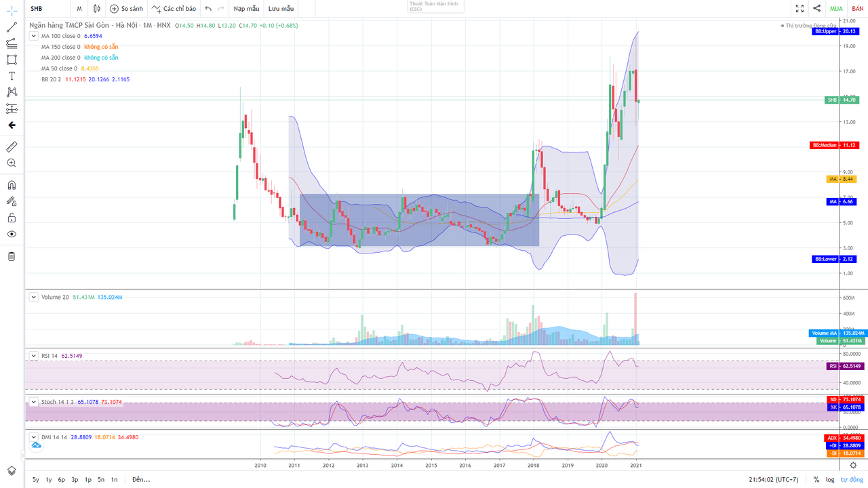Toggle lock all drawing tools
This screenshot has height=488, width=868.
click(x=12, y=218)
